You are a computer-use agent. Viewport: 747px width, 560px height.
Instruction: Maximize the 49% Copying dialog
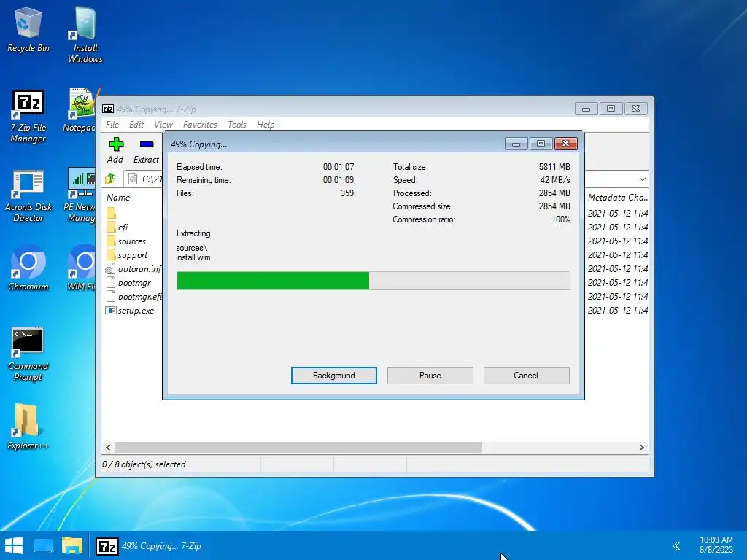pyautogui.click(x=541, y=144)
